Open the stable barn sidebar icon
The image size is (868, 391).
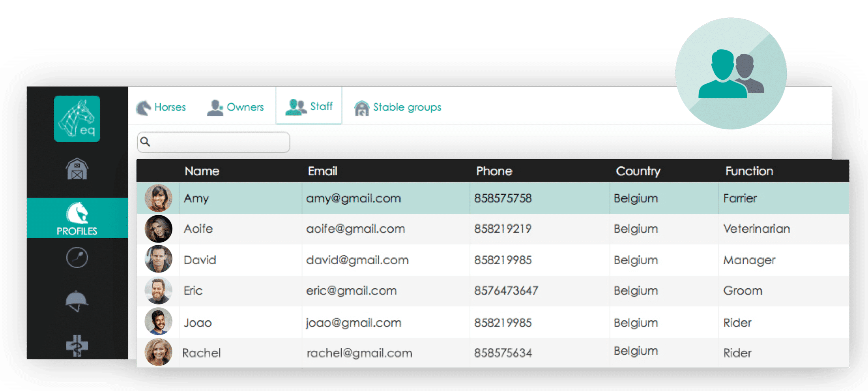[77, 169]
